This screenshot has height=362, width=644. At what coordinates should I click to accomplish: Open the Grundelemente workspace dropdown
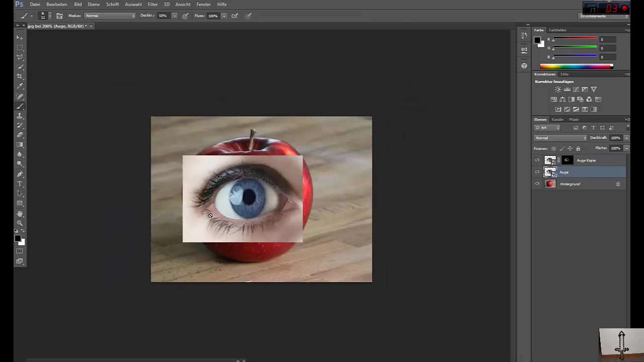(604, 17)
